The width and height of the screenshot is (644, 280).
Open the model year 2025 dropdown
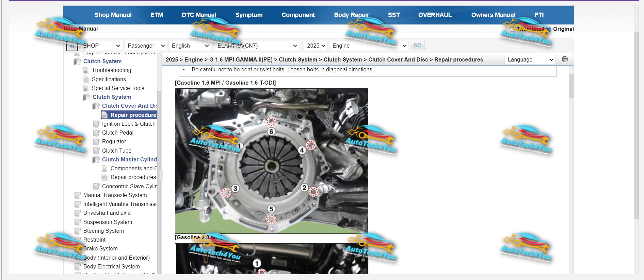(x=316, y=46)
